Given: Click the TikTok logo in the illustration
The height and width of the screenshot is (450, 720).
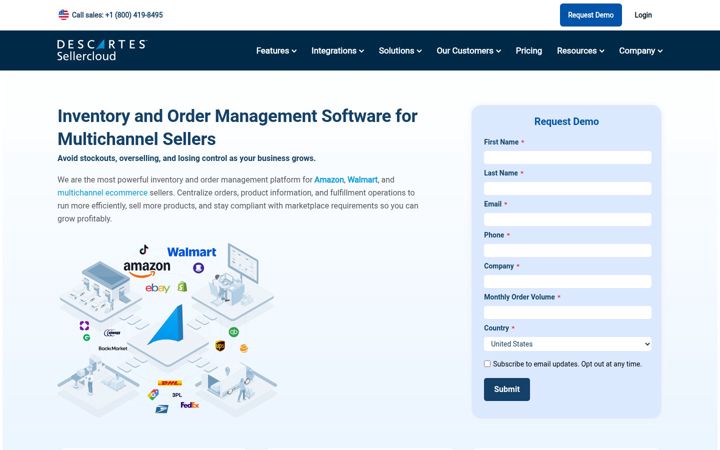Looking at the screenshot, I should pyautogui.click(x=144, y=249).
